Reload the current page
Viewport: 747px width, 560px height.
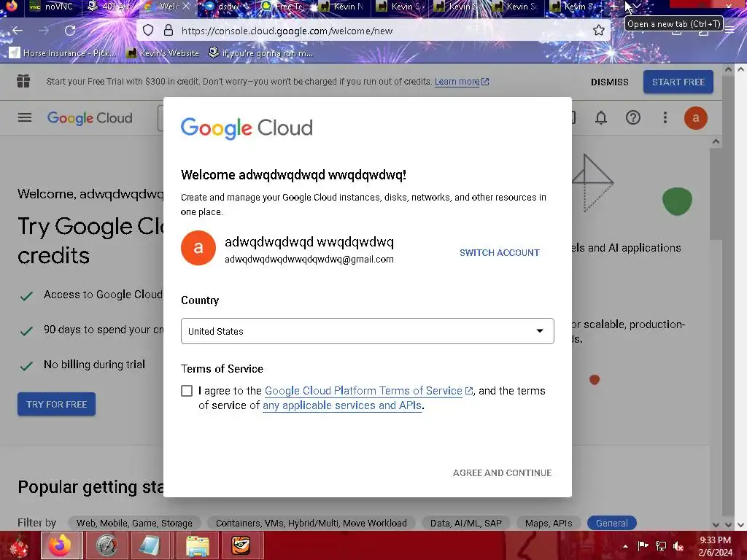(x=70, y=31)
